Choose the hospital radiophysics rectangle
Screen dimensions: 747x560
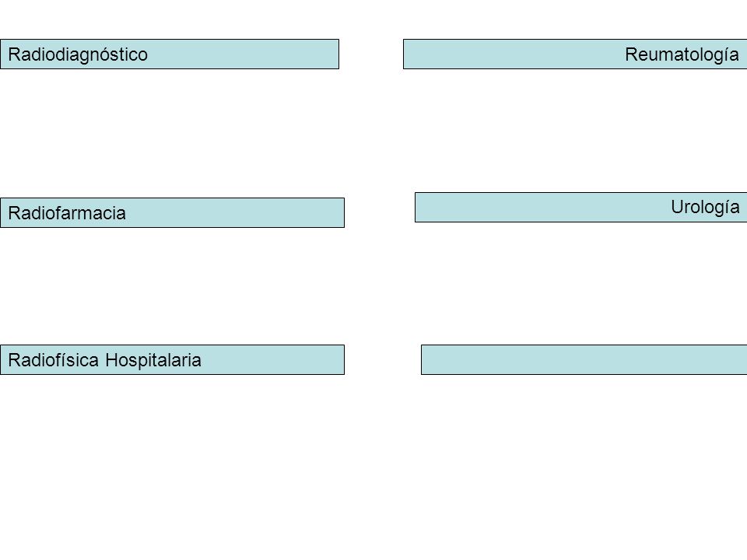pyautogui.click(x=172, y=359)
